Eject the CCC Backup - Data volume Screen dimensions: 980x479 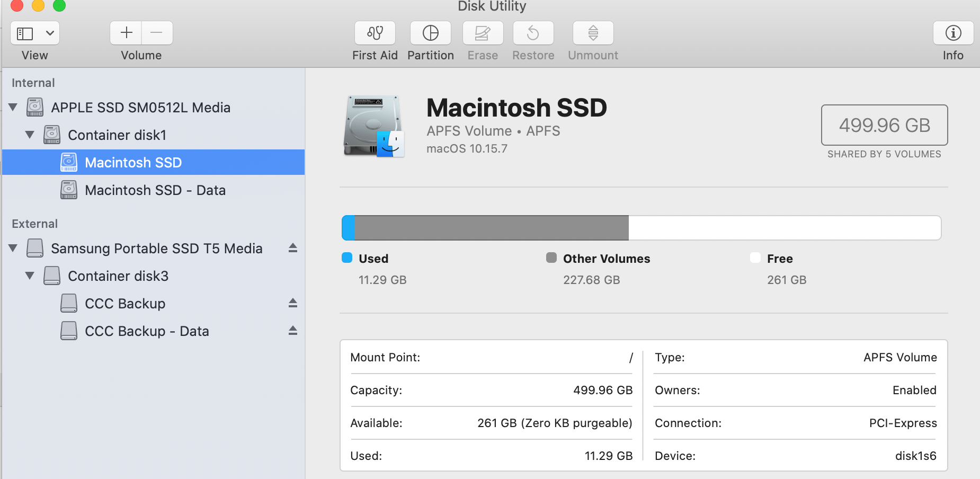(293, 331)
